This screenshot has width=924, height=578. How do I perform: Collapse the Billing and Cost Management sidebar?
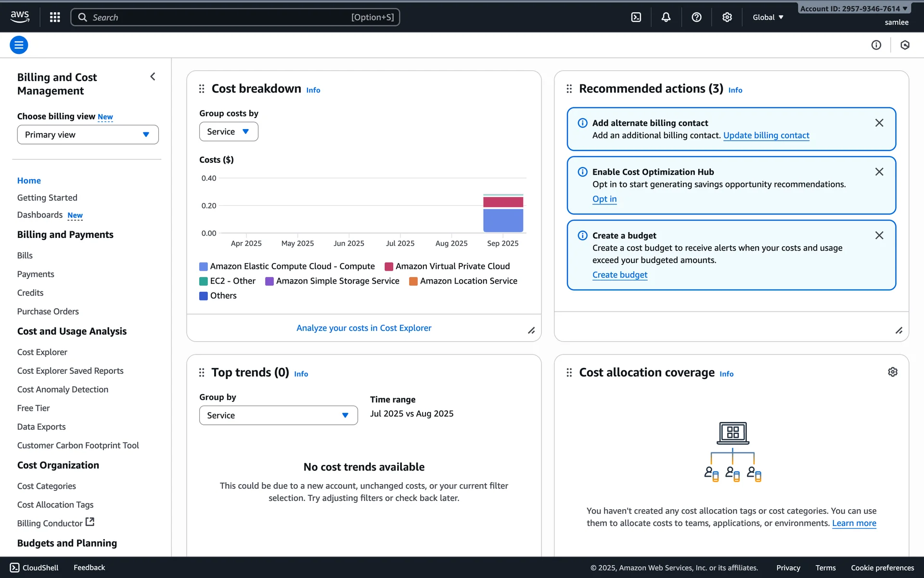tap(153, 77)
